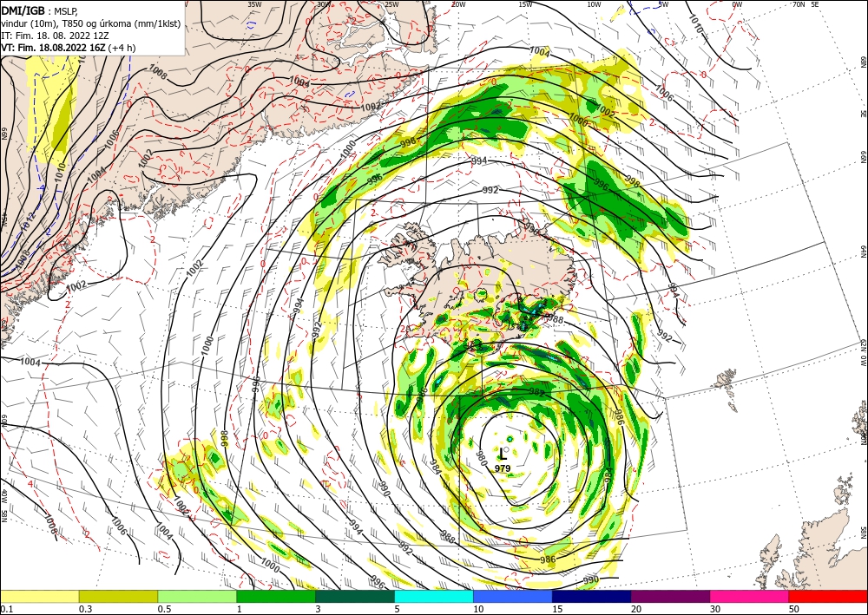Image resolution: width=868 pixels, height=615 pixels.
Task: Click the "L" low pressure center marker
Action: (503, 455)
